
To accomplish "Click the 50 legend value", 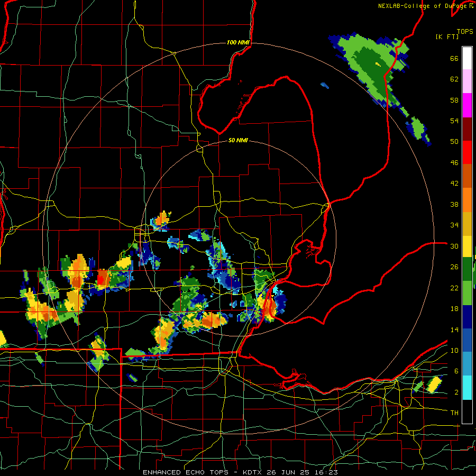I will (x=454, y=142).
